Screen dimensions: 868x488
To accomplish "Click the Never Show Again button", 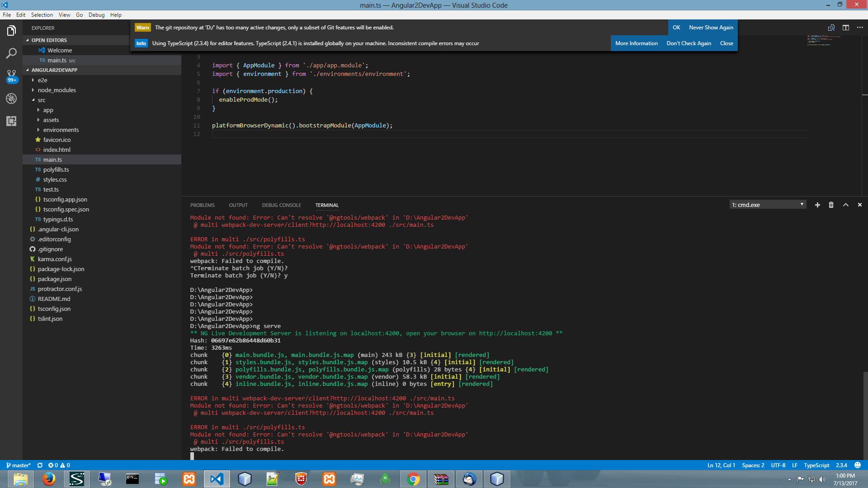I will click(x=711, y=28).
